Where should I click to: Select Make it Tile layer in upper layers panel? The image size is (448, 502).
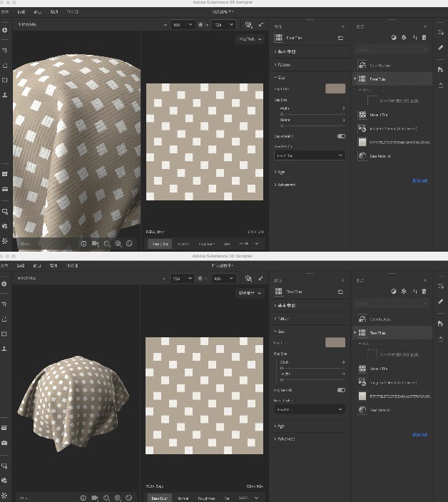(x=392, y=115)
